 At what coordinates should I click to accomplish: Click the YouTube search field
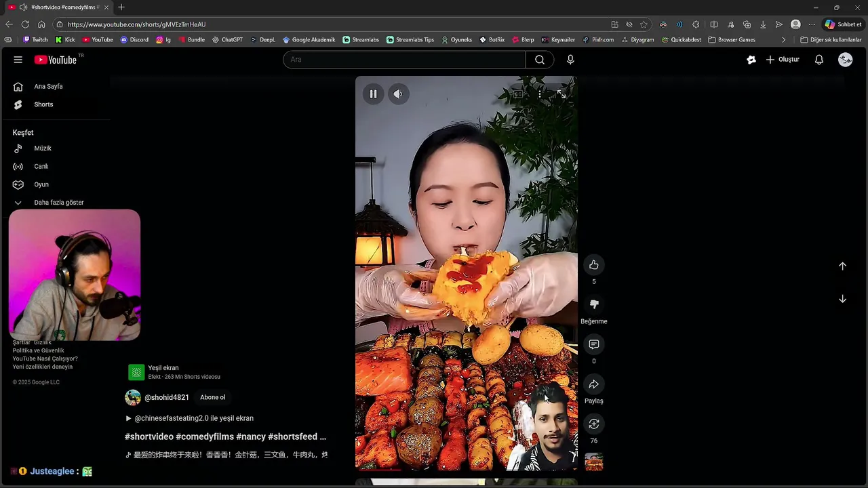pyautogui.click(x=404, y=60)
